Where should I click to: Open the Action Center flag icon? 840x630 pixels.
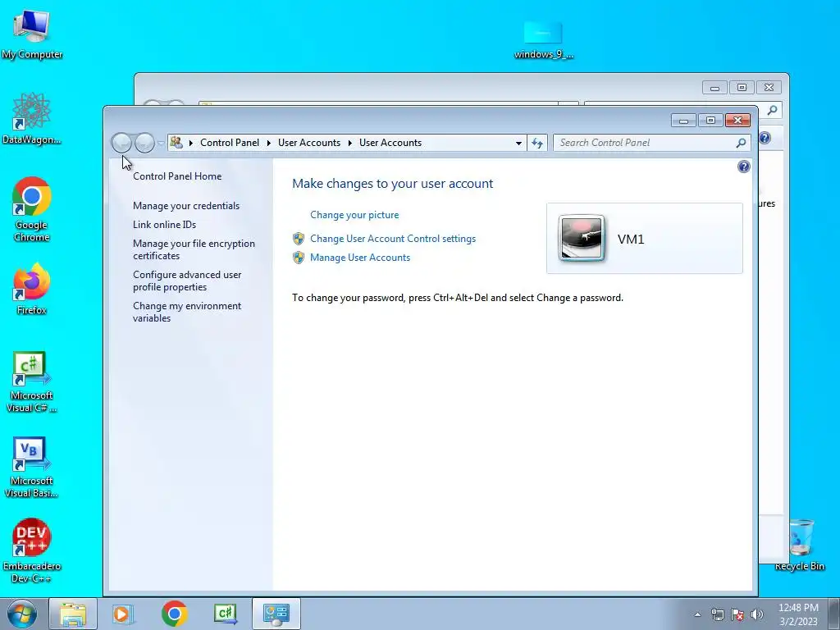(x=737, y=614)
